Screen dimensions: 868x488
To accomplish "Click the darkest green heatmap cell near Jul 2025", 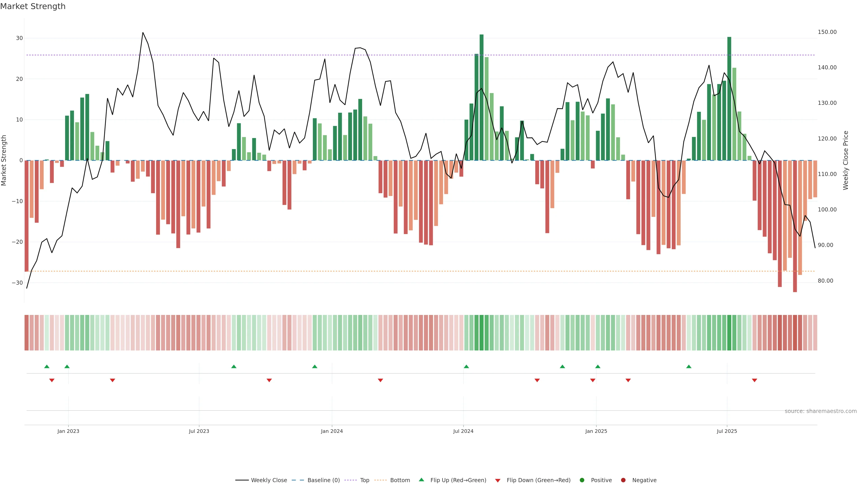I will click(729, 333).
